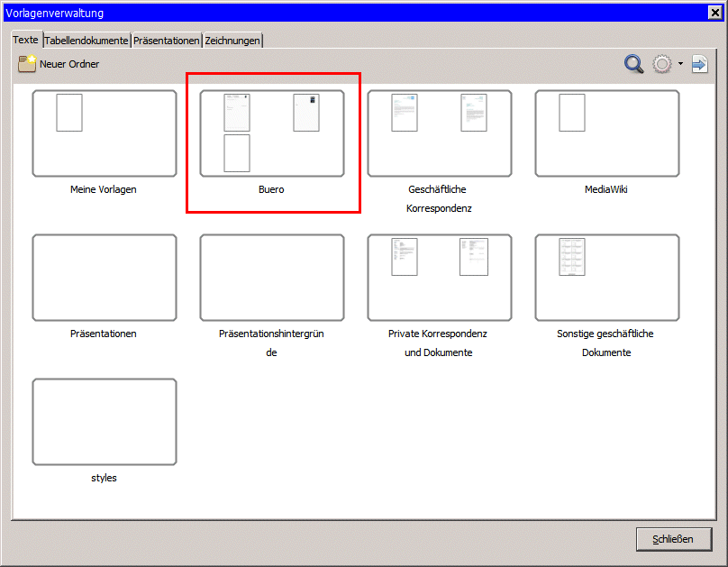
Task: Open the MediaWiki template folder
Action: coord(606,133)
